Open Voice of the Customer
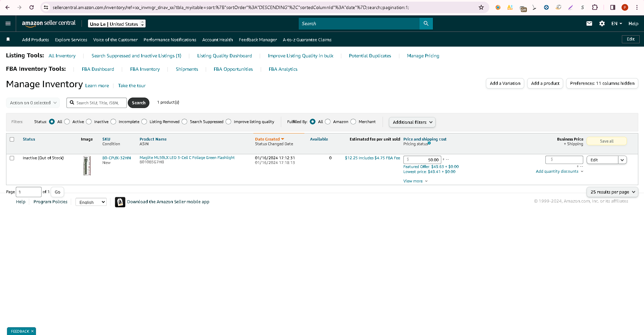The image size is (644, 335). 115,40
